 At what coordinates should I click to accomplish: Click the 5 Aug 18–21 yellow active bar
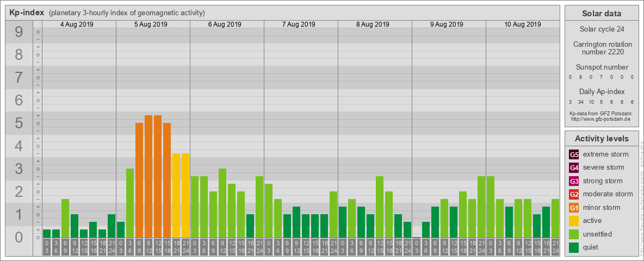pyautogui.click(x=176, y=195)
